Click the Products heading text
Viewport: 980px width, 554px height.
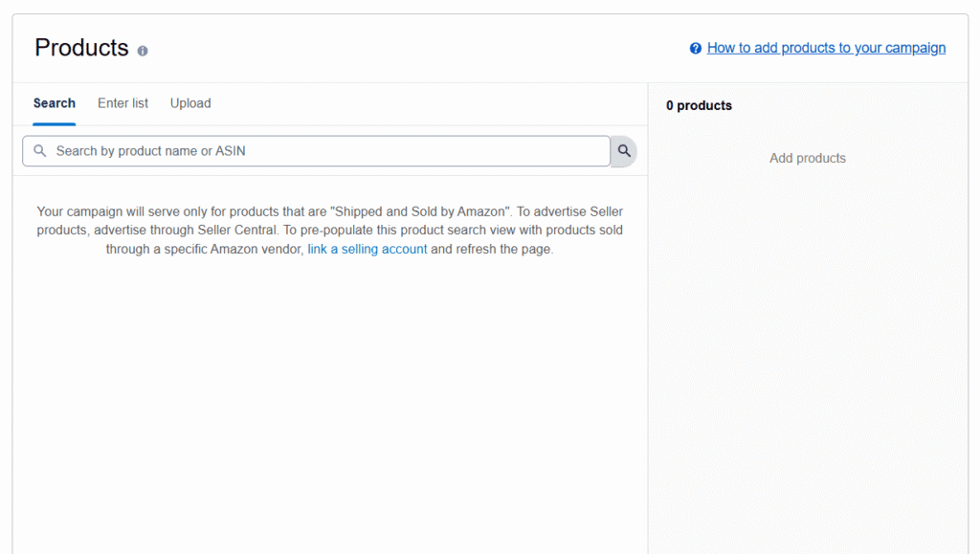(82, 48)
